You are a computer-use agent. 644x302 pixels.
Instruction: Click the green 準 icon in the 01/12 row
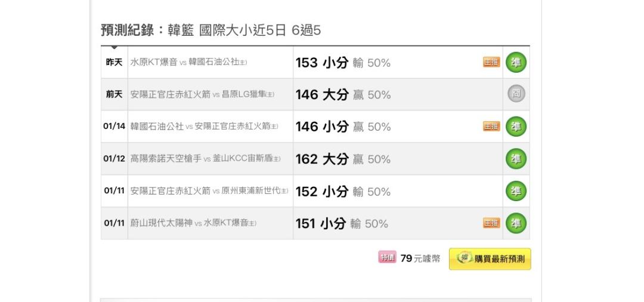(516, 159)
